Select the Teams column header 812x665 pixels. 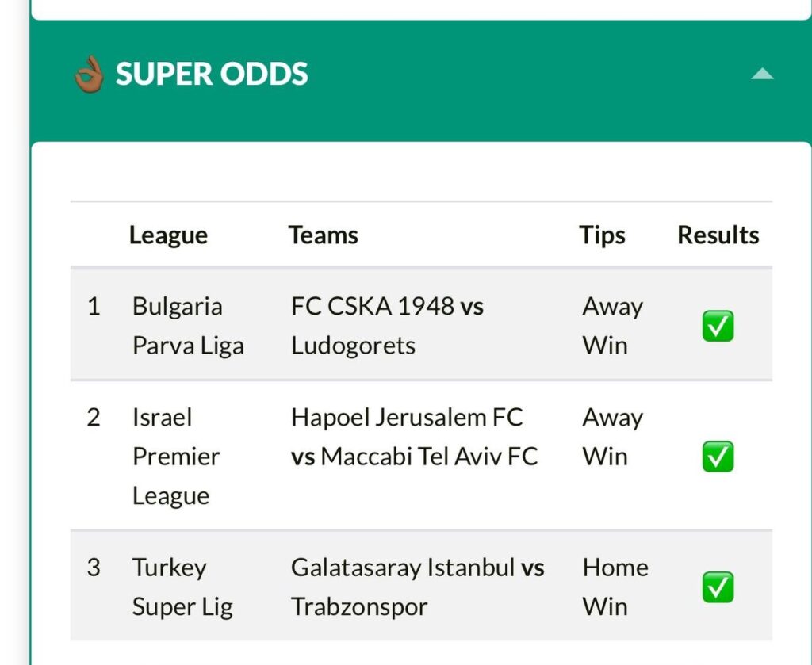(x=324, y=235)
